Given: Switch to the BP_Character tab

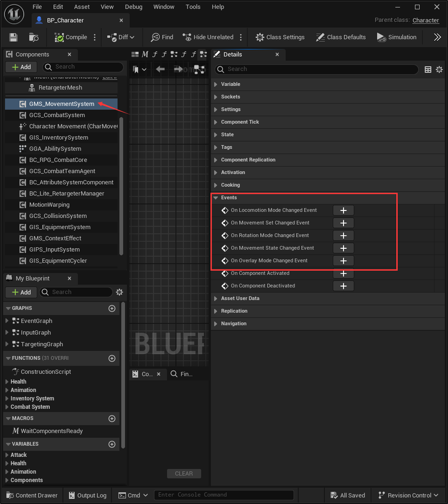Looking at the screenshot, I should point(65,20).
